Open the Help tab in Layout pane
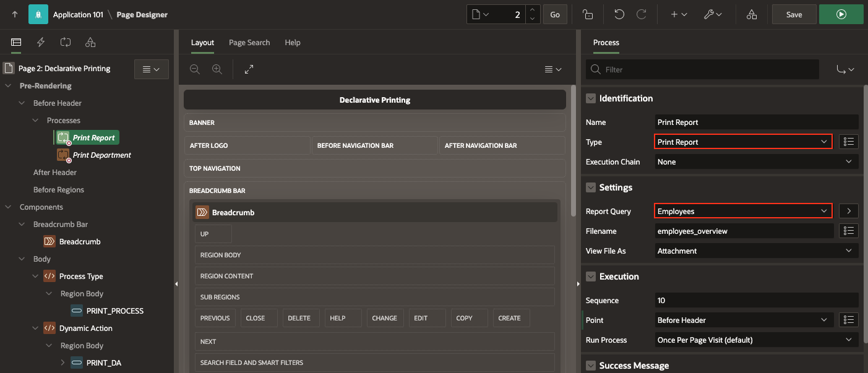 click(x=292, y=42)
